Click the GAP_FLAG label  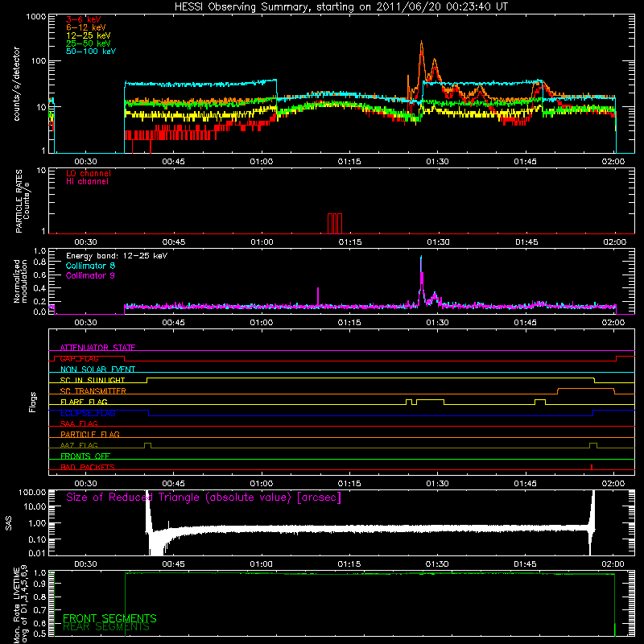click(79, 358)
